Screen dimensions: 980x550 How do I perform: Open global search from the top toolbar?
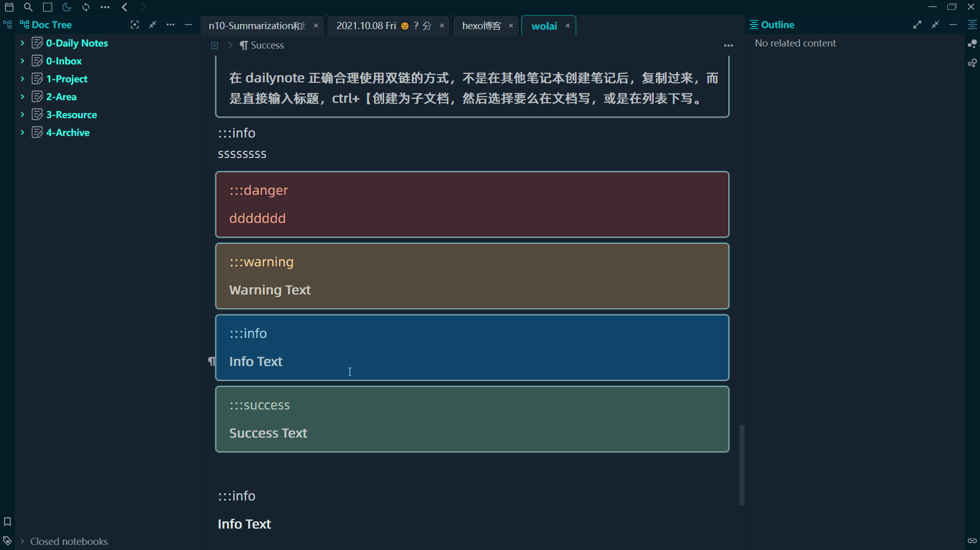(x=28, y=7)
